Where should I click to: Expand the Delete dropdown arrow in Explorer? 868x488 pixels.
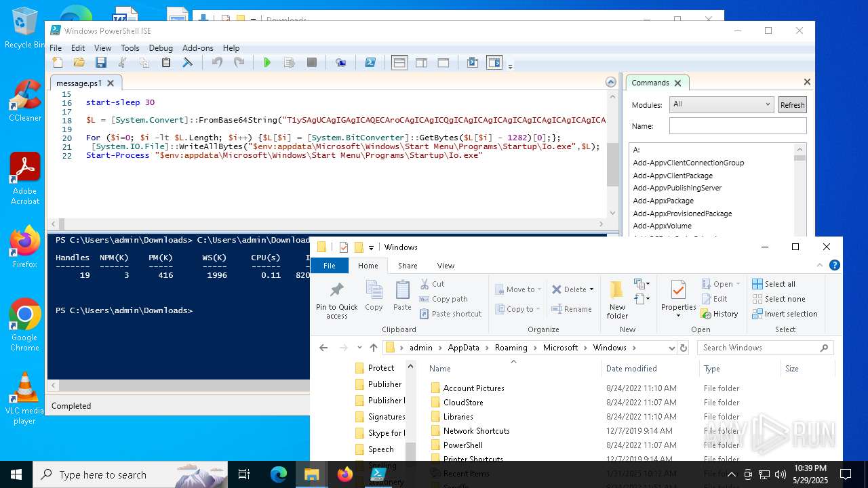(x=591, y=289)
